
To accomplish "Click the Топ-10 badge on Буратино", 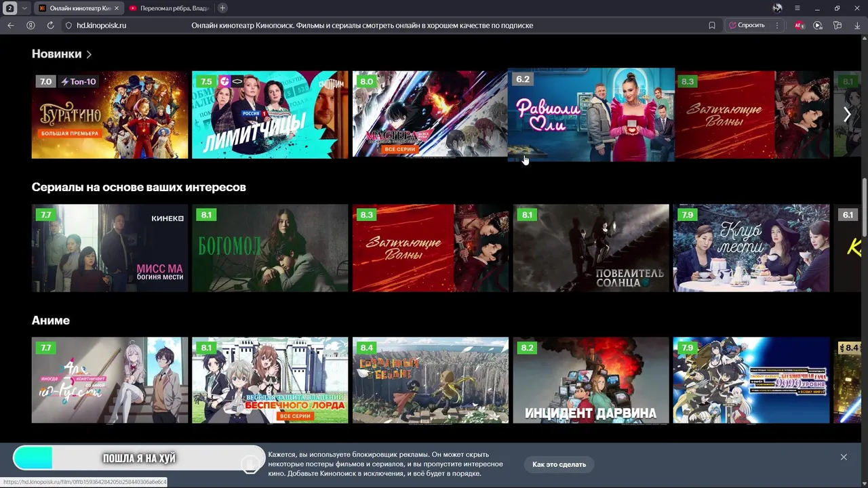I will (x=79, y=81).
